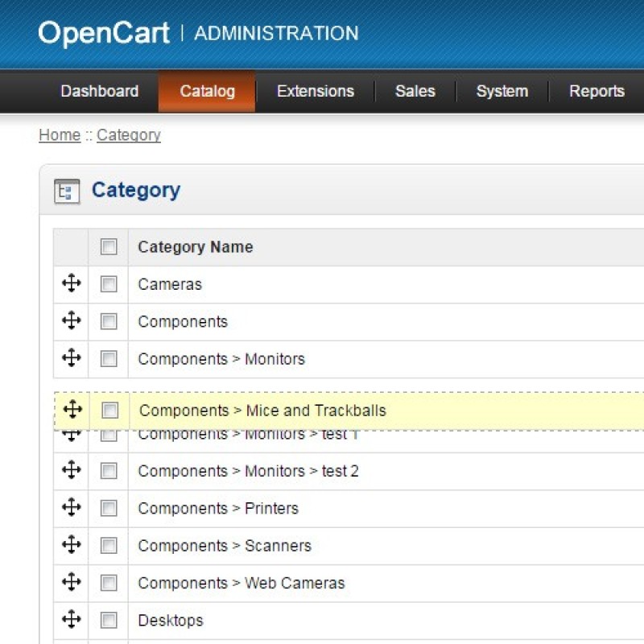Click the OpenCart logo

[x=103, y=32]
